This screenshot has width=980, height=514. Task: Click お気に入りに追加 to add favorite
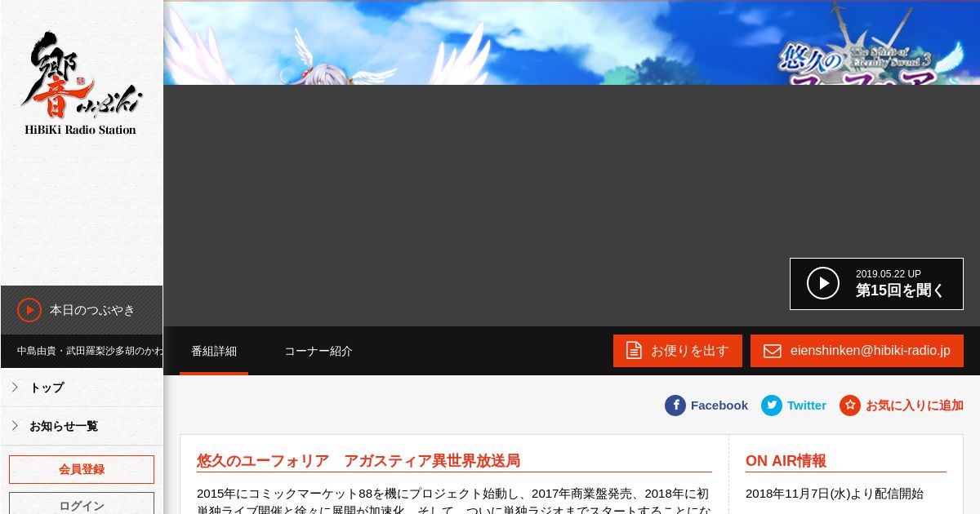[x=915, y=405]
